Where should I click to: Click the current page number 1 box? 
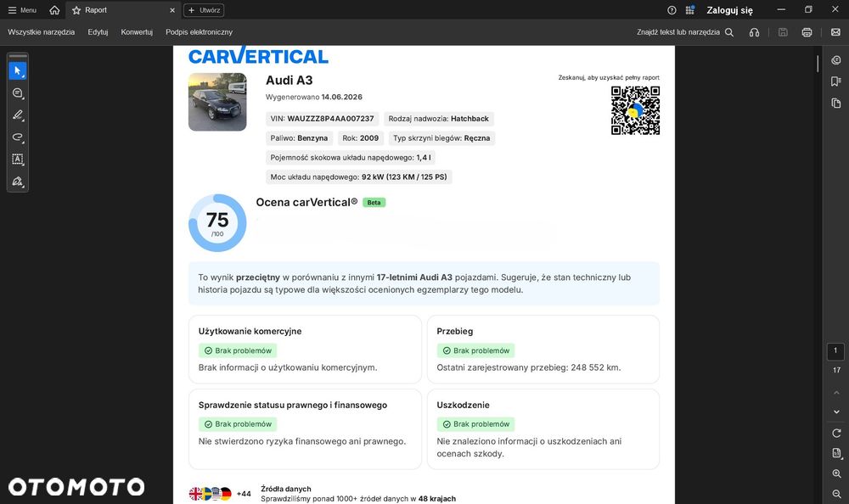coord(835,351)
